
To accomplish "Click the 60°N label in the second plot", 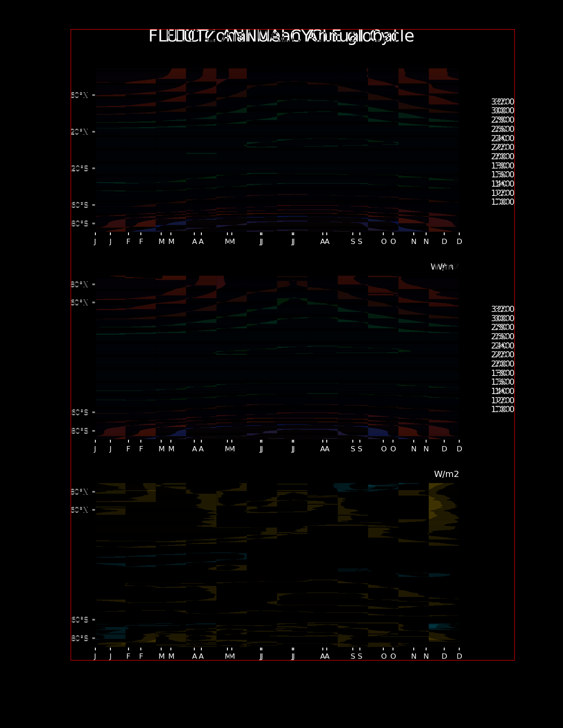I will point(79,303).
